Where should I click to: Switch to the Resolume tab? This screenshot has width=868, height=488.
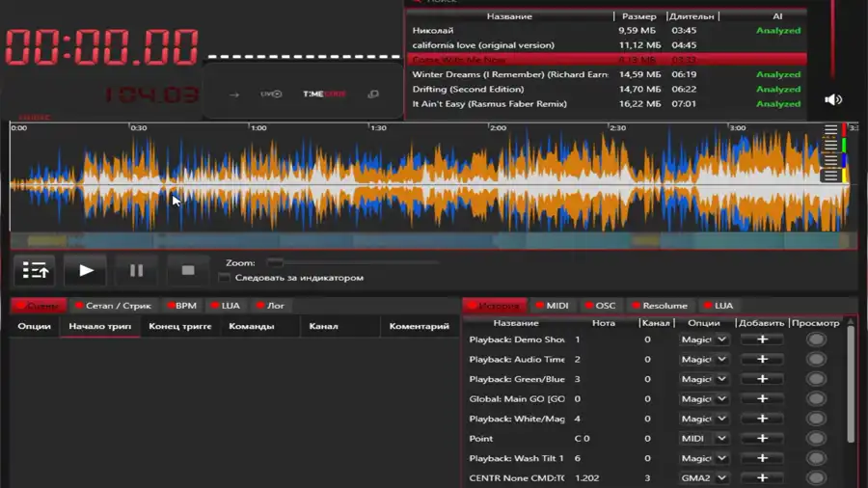coord(659,306)
